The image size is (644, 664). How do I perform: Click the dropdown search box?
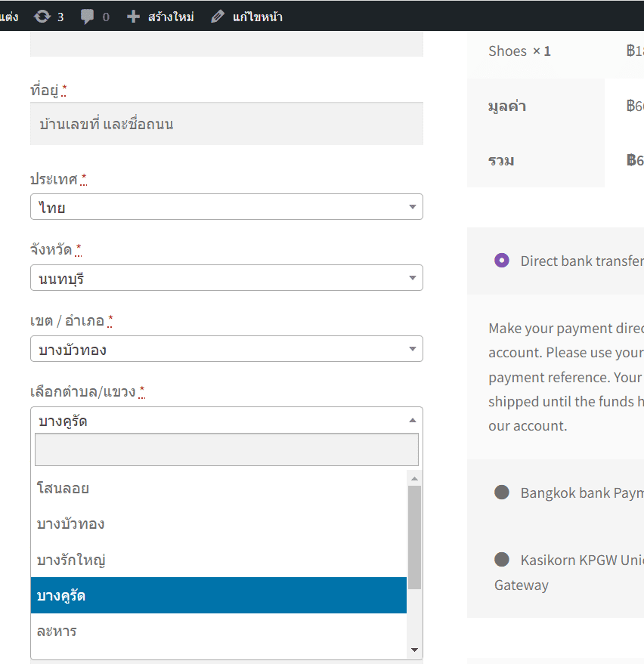226,449
